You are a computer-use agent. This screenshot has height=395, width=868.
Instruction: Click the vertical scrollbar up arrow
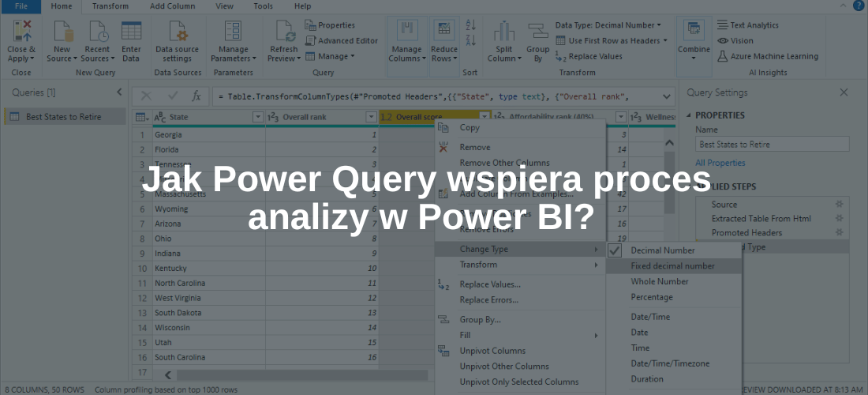coord(669,143)
